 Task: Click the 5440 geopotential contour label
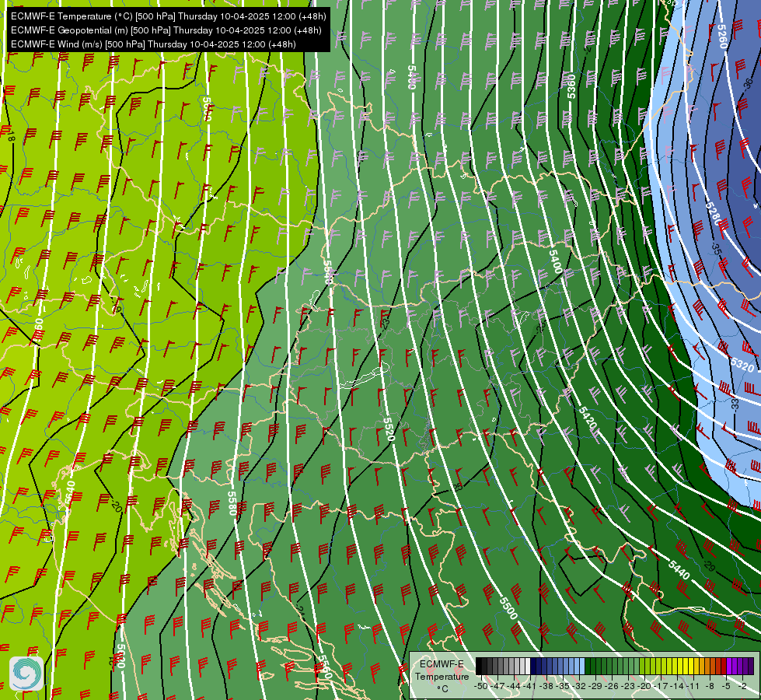coord(679,569)
